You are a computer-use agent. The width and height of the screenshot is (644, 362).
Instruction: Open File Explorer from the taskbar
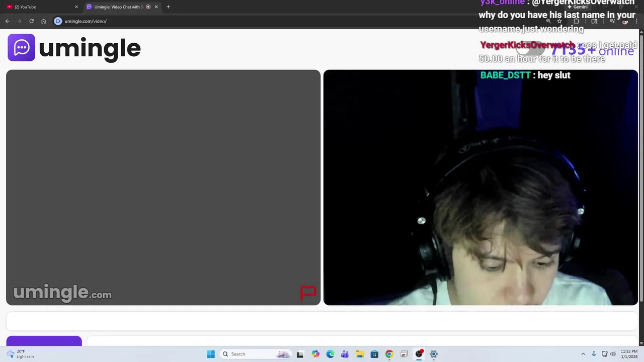click(x=360, y=354)
